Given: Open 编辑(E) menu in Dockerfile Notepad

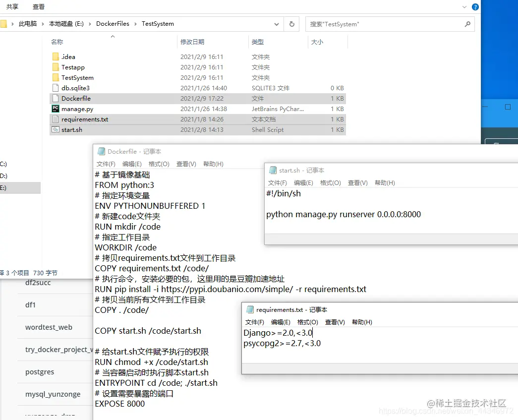Looking at the screenshot, I should click(132, 164).
